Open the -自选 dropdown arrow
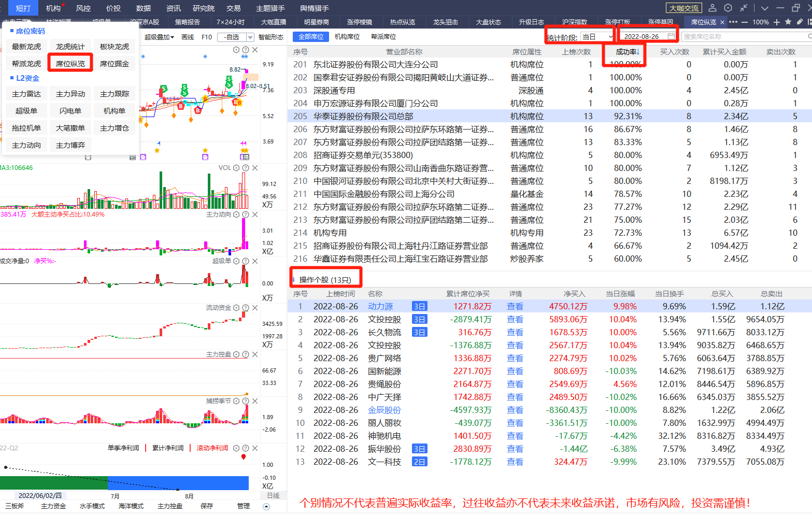Image resolution: width=812 pixels, height=515 pixels. [x=250, y=37]
